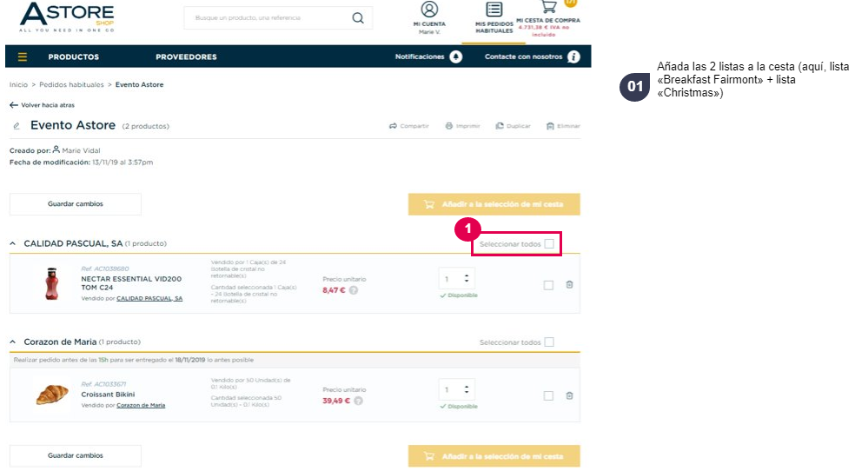
Task: Adjust quantity stepper for Croissant Bikini
Action: tap(467, 389)
